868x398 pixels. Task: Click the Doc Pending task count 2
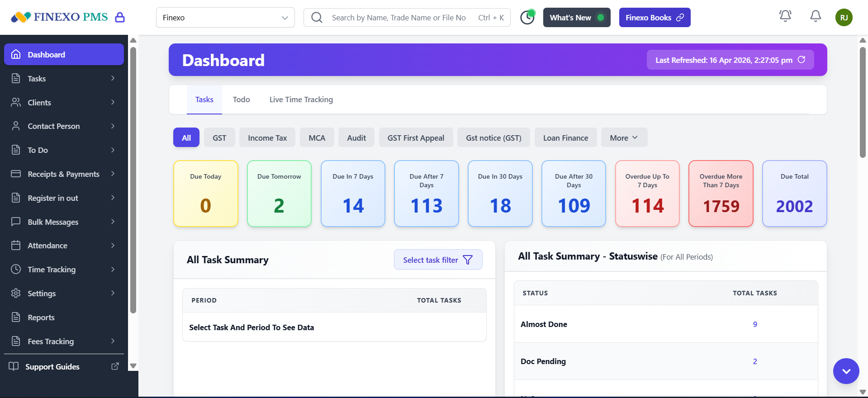[x=755, y=361]
